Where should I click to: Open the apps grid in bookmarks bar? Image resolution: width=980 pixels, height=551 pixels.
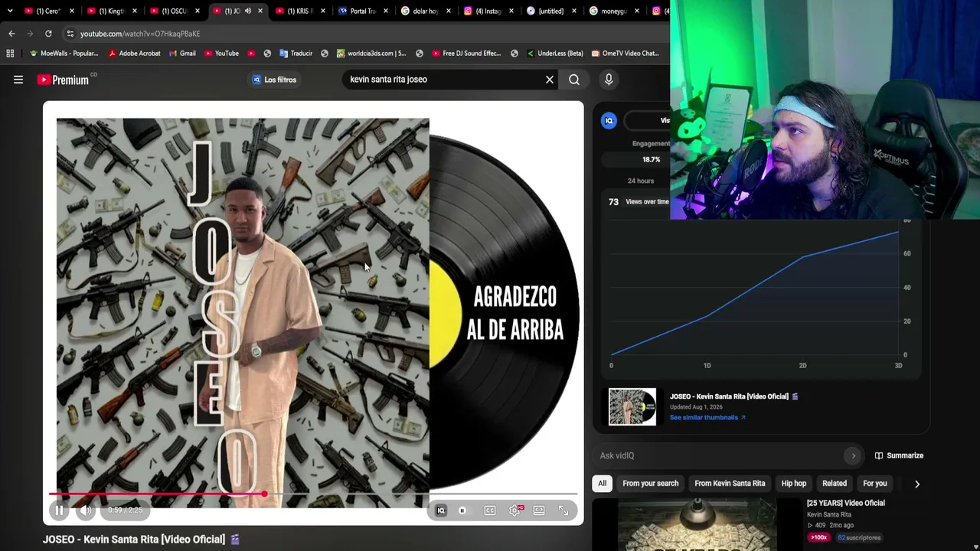(x=10, y=54)
